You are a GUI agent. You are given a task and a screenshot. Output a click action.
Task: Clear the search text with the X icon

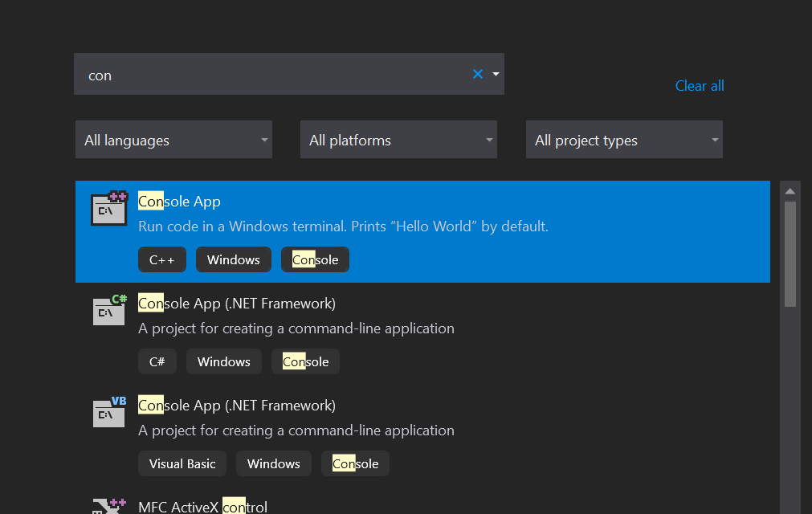(478, 74)
